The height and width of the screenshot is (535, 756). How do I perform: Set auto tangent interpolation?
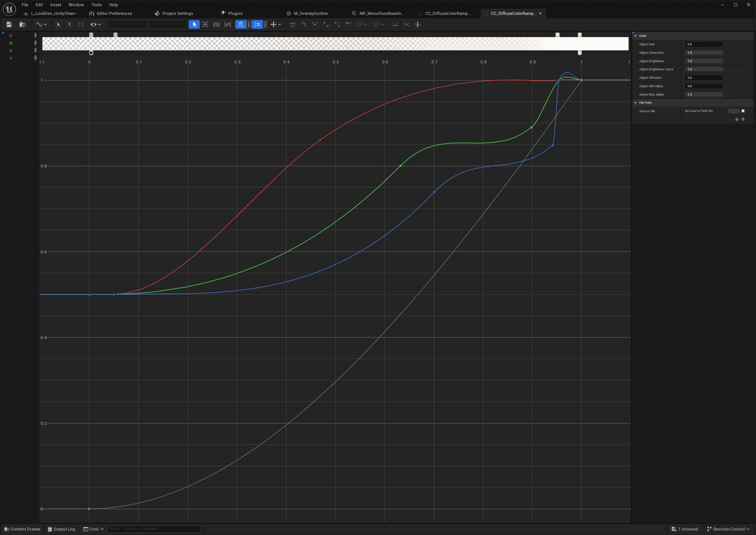[x=292, y=24]
